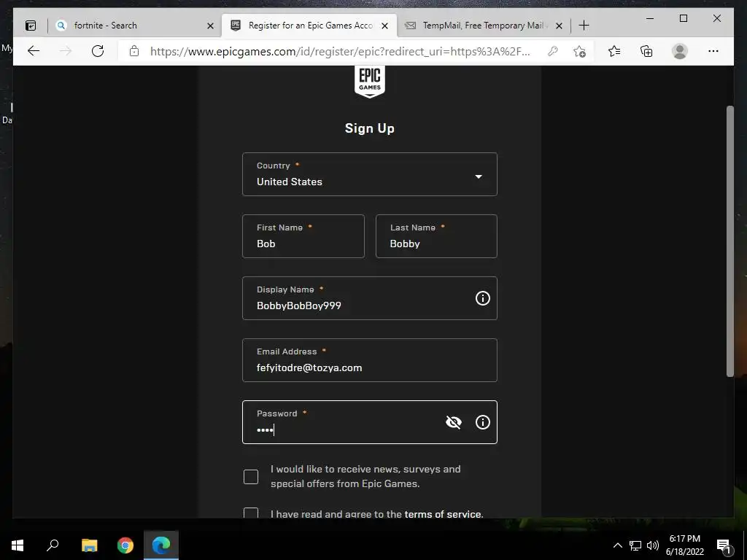Image resolution: width=747 pixels, height=560 pixels.
Task: Check the terms of service agreement box
Action: click(251, 513)
